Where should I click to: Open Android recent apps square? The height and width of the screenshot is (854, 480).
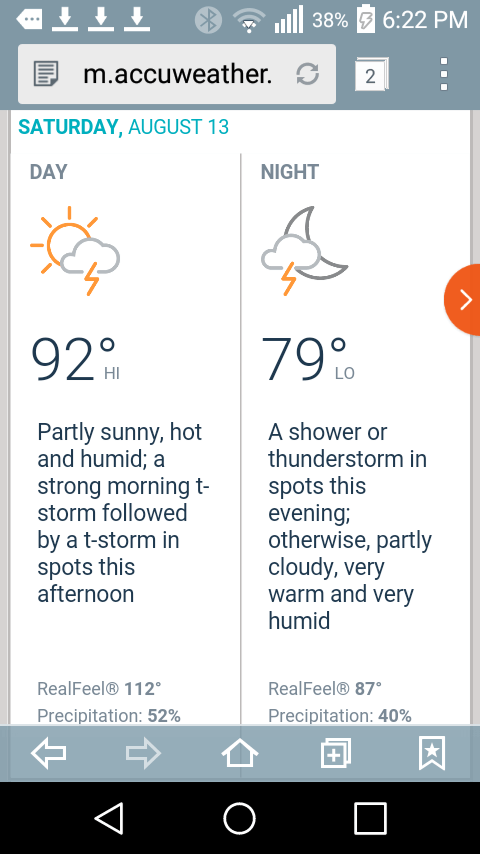point(370,819)
